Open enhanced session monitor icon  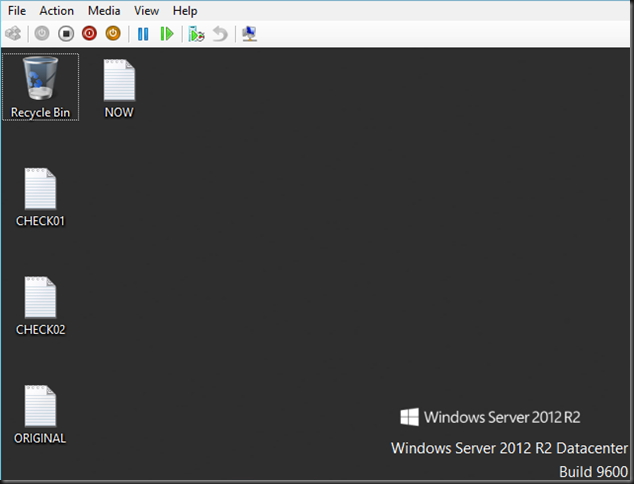pyautogui.click(x=249, y=34)
